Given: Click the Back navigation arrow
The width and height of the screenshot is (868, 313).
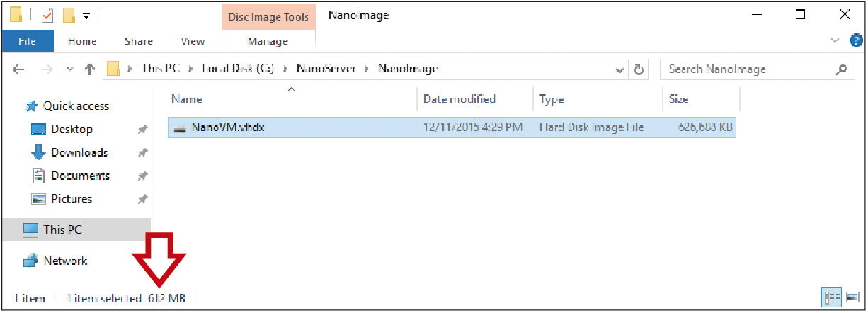Looking at the screenshot, I should point(19,69).
